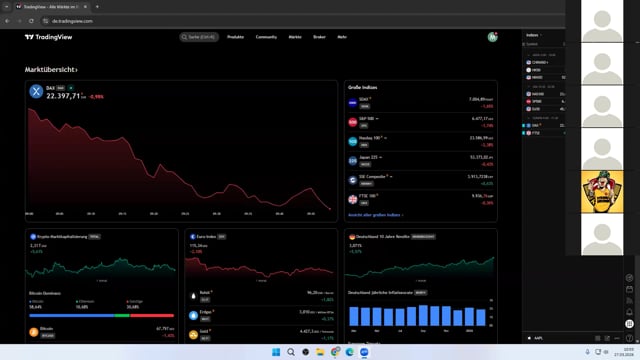Image resolution: width=640 pixels, height=360 pixels.
Task: Open Windows Start menu
Action: [276, 352]
